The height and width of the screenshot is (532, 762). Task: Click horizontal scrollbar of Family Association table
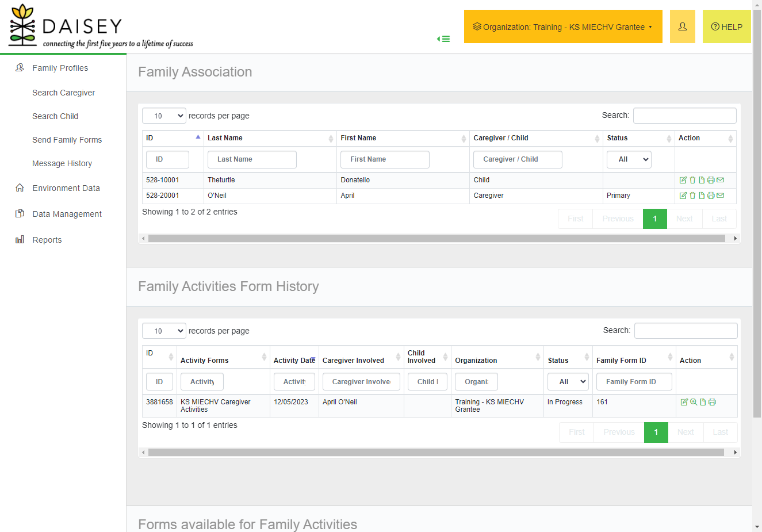tap(436, 238)
